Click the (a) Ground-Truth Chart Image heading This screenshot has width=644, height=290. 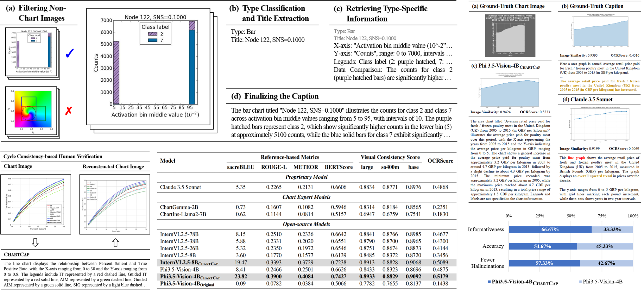point(508,6)
